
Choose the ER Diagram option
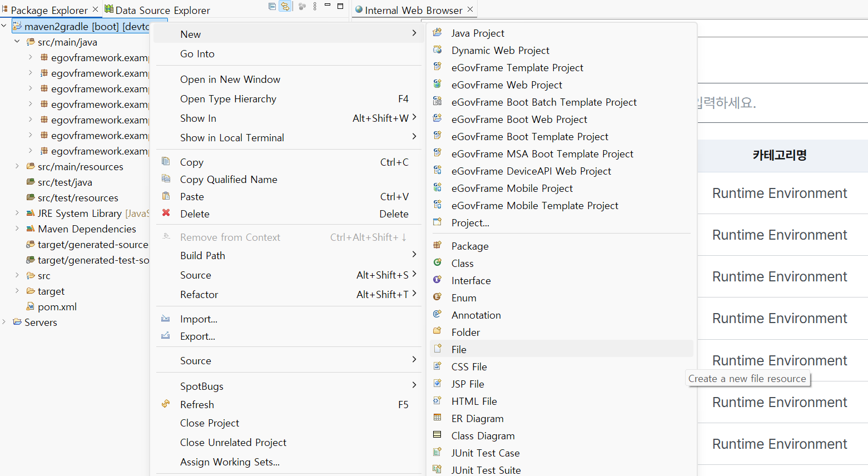[477, 419]
